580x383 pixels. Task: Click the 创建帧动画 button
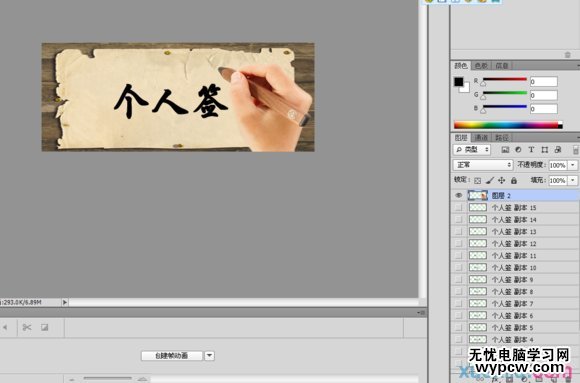pos(172,356)
